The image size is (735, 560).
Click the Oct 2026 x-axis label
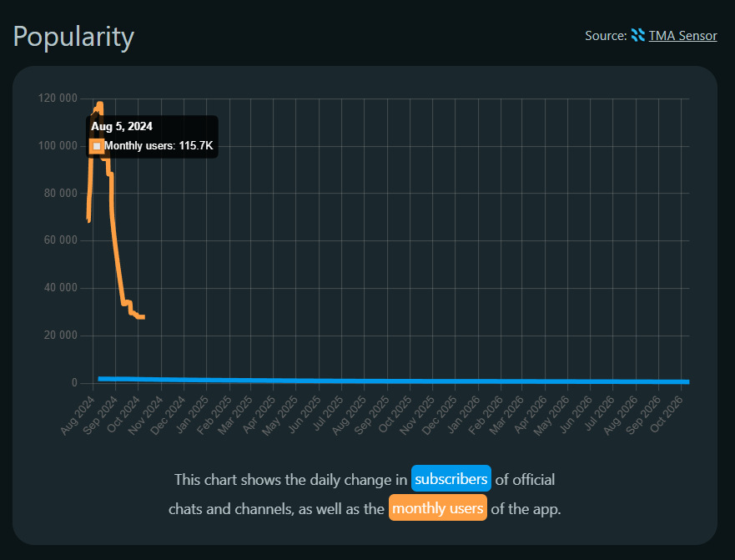click(x=667, y=413)
